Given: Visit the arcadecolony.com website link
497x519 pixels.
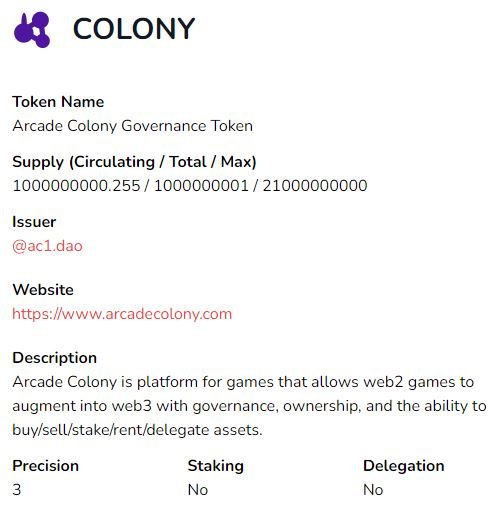Looking at the screenshot, I should (x=122, y=314).
